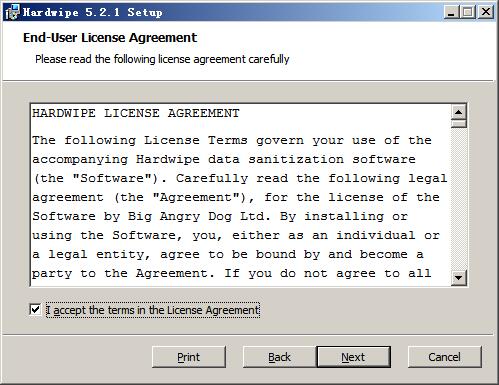Click the Hardwipe installer icon in title bar
Image resolution: width=499 pixels, height=385 pixels.
[12, 12]
